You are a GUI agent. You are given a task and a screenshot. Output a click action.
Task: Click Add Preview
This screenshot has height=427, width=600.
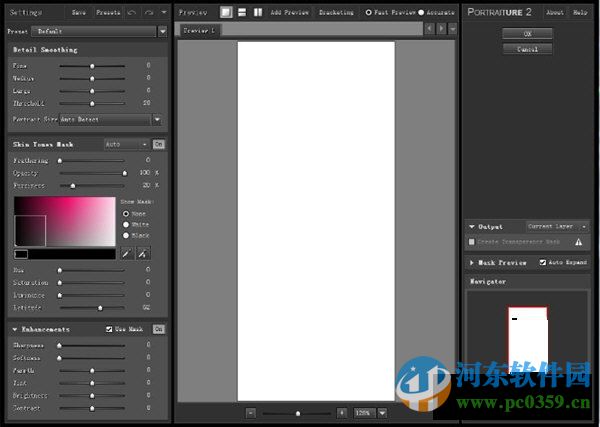[290, 13]
